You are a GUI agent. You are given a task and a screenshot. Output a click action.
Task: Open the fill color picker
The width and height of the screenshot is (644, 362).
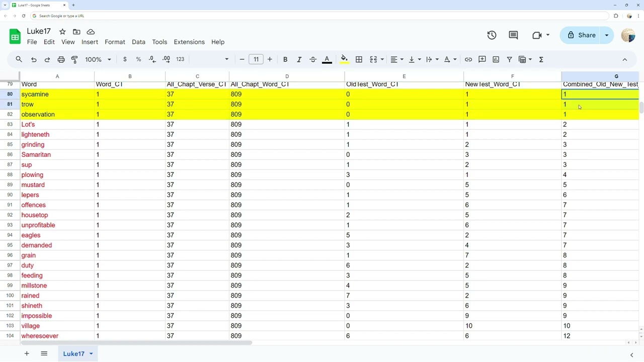pos(344,59)
